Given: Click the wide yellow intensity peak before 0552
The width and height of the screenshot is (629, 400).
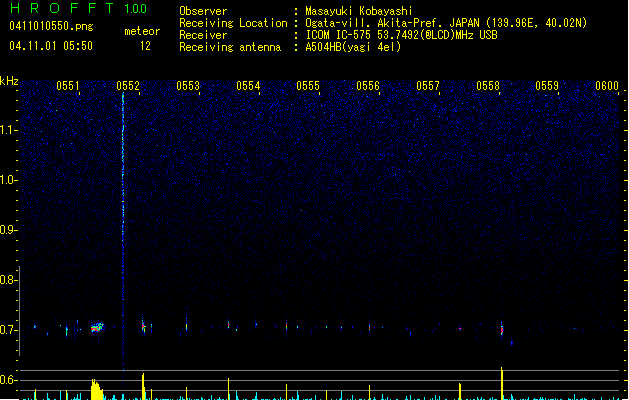Looking at the screenshot, I should (x=96, y=389).
